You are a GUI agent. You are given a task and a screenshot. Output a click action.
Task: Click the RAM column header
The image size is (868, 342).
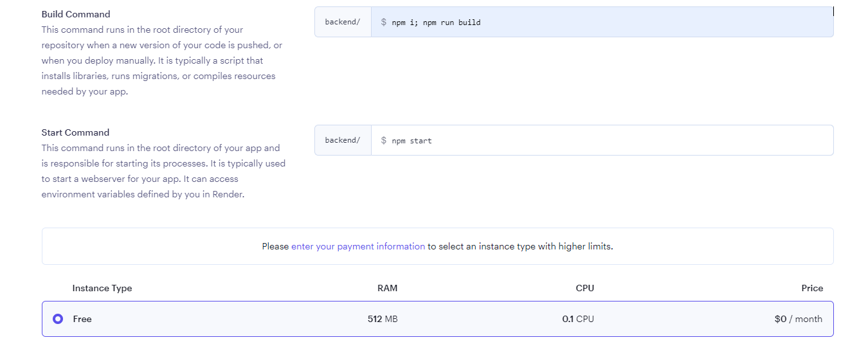388,288
